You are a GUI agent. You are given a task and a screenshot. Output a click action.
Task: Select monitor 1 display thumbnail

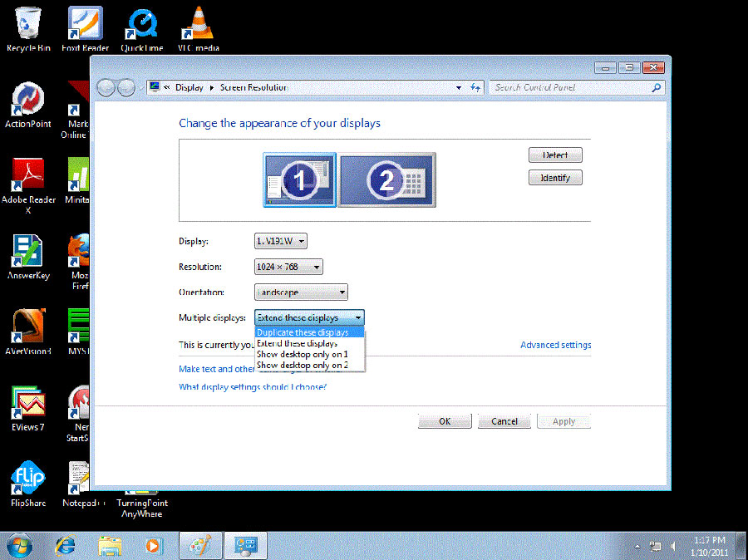(x=299, y=179)
